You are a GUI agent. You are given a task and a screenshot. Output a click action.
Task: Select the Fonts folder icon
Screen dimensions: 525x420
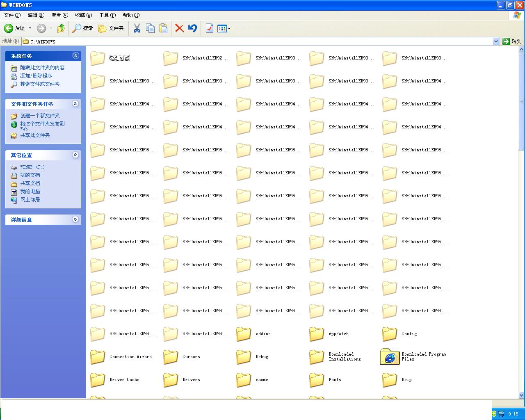(317, 380)
